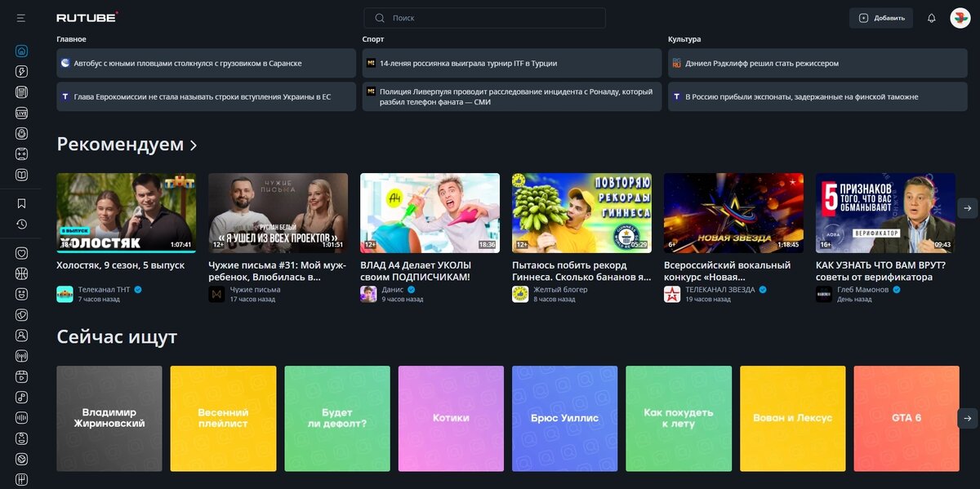Open the gamepad games sidebar icon
The width and height of the screenshot is (980, 489).
click(21, 153)
